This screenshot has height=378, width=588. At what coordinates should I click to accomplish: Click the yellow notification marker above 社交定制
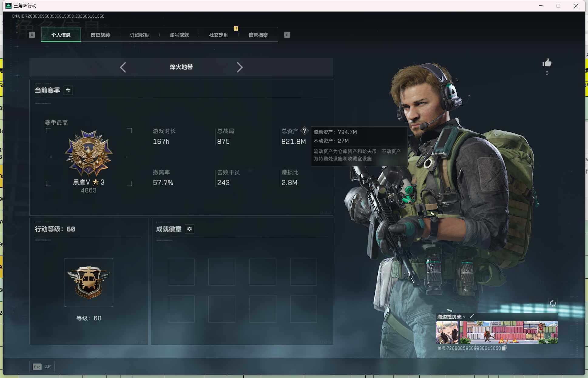coord(236,28)
